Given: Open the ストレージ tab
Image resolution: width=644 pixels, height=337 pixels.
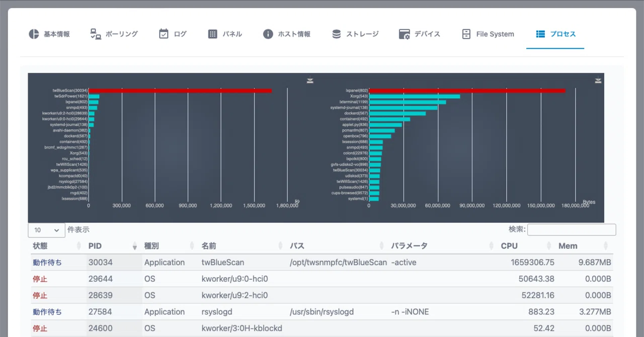Looking at the screenshot, I should point(355,34).
